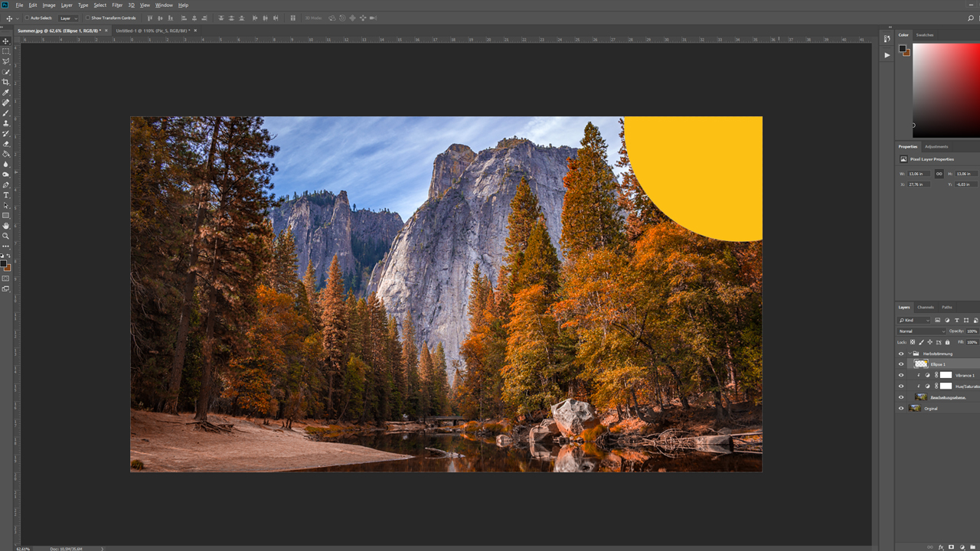This screenshot has height=551, width=980.
Task: Switch to the Untitled-1 document tab
Action: (x=152, y=31)
